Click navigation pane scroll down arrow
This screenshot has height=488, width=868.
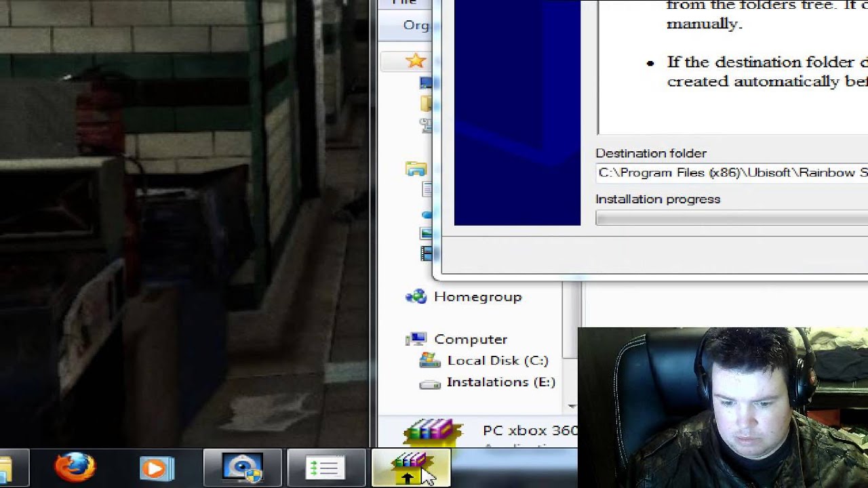(x=572, y=406)
